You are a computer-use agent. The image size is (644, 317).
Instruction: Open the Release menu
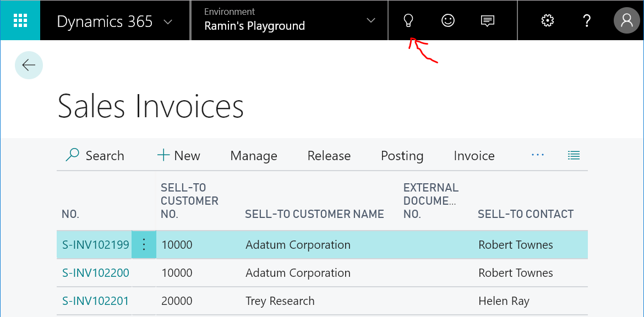point(329,156)
